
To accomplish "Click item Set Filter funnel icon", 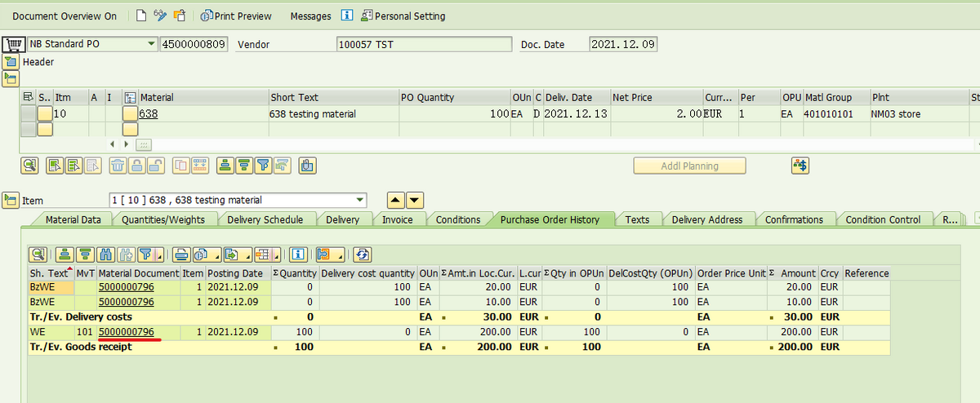I will click(262, 166).
